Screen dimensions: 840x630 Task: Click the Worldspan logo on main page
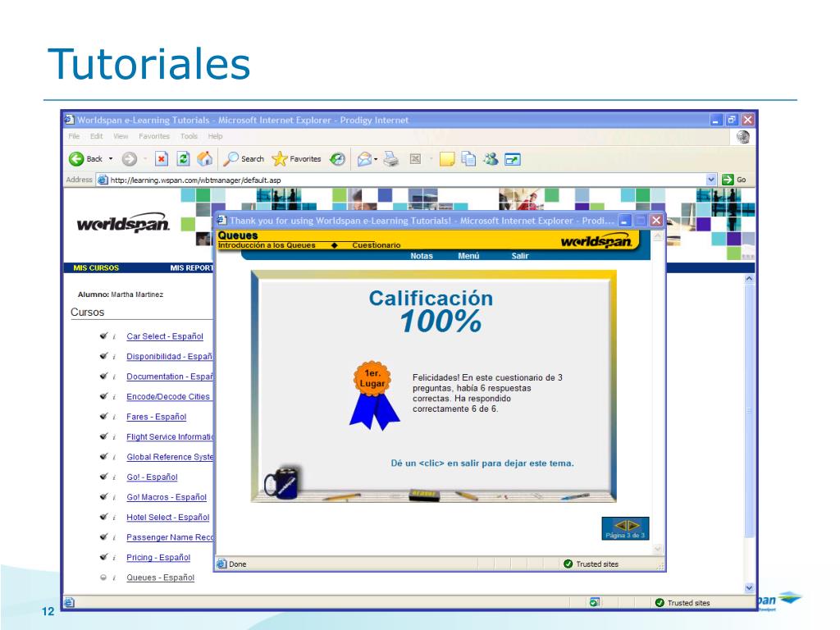click(x=123, y=223)
